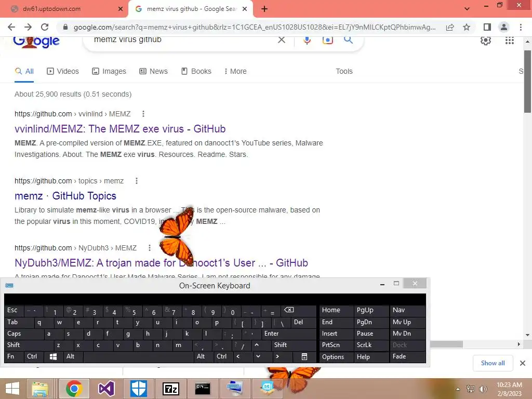This screenshot has height=399, width=532.
Task: Bookmark this tab with star icon
Action: tap(467, 27)
